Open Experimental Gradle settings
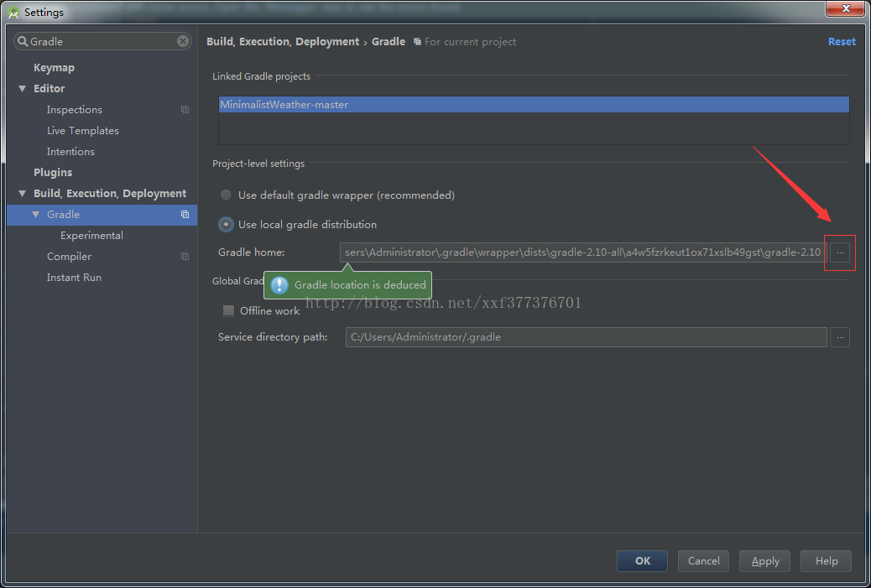This screenshot has height=588, width=871. pos(91,236)
